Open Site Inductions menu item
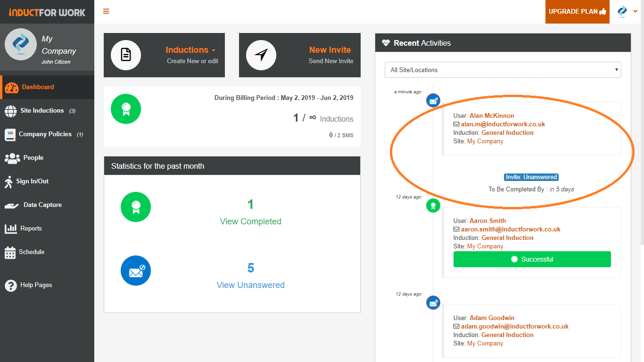 [47, 111]
